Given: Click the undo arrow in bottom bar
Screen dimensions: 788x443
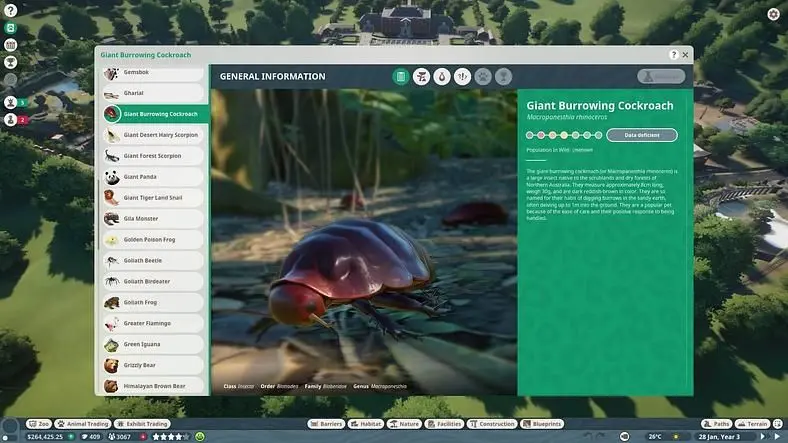Looking at the screenshot, I should point(588,436).
